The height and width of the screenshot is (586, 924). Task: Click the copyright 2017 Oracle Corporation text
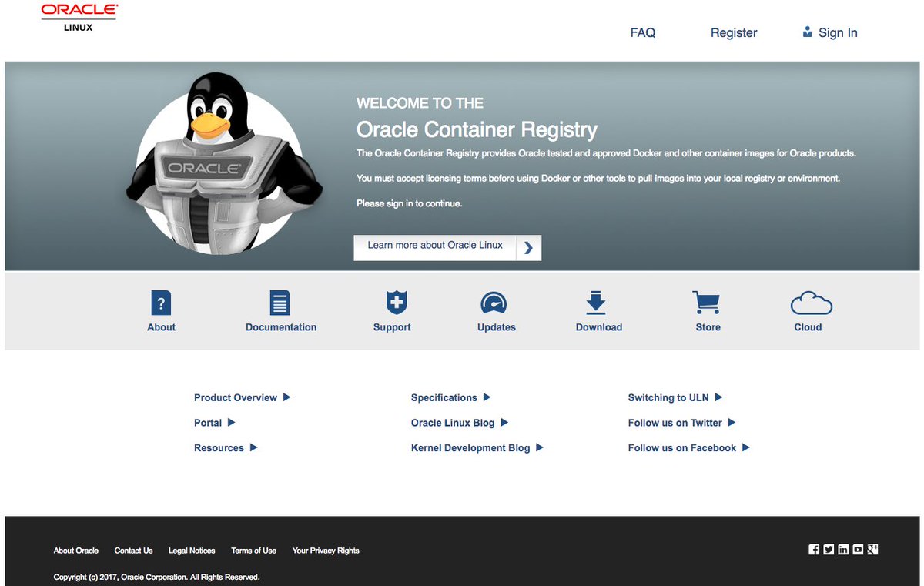(x=156, y=577)
